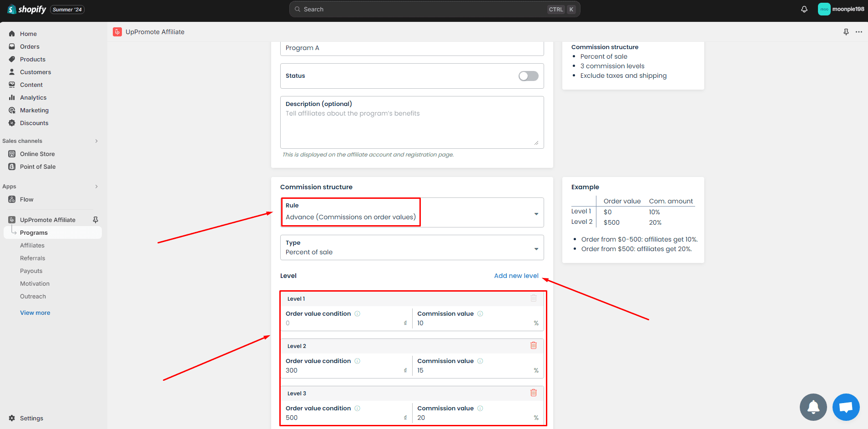Click the Products tag icon

pos(12,59)
